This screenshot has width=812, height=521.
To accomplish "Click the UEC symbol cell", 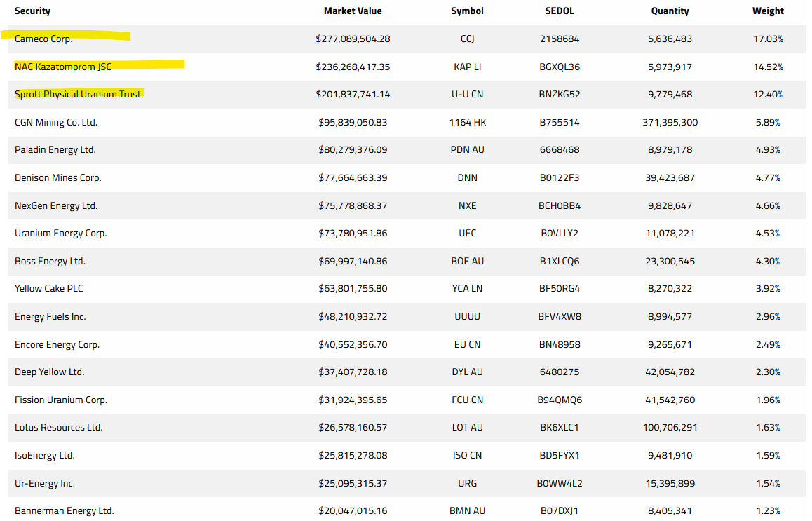I will [467, 233].
